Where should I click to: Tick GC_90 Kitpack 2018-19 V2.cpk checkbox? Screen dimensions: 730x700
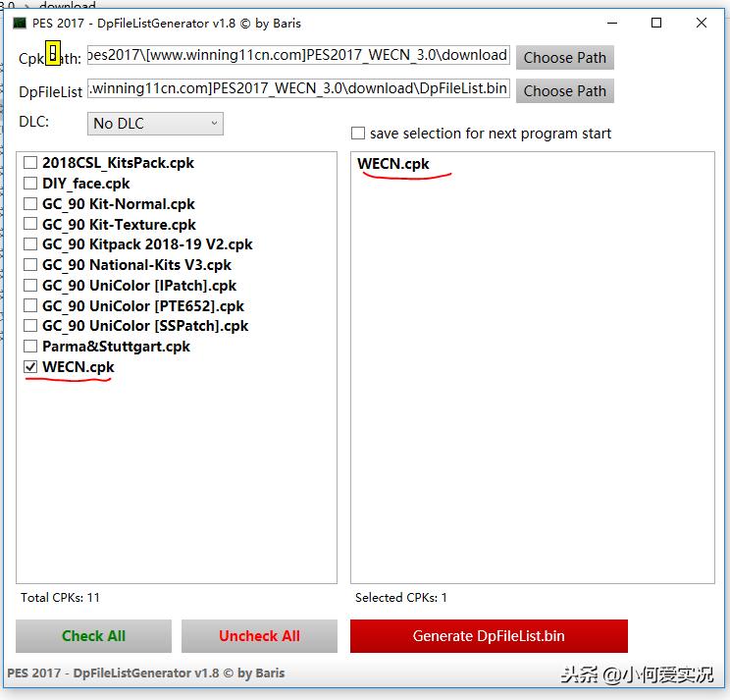coord(30,244)
